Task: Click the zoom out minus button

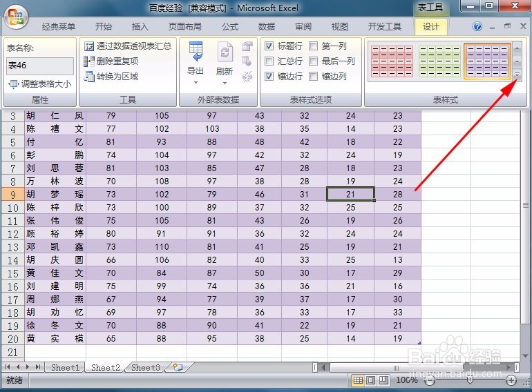Action: point(430,380)
